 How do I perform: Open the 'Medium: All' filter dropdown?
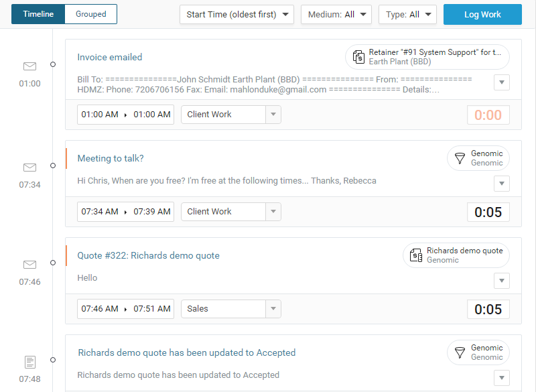click(336, 13)
